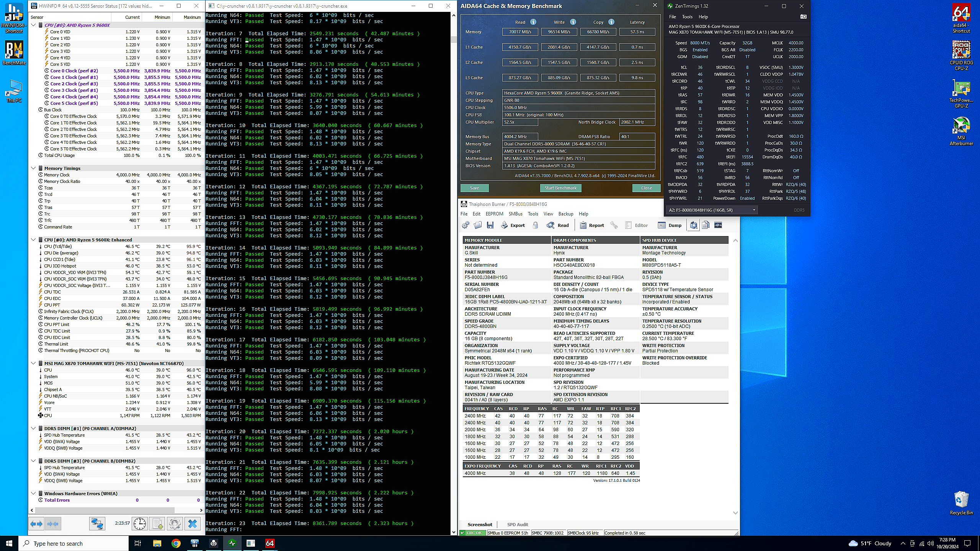
Task: Open ZenTimings File menu
Action: (x=673, y=17)
